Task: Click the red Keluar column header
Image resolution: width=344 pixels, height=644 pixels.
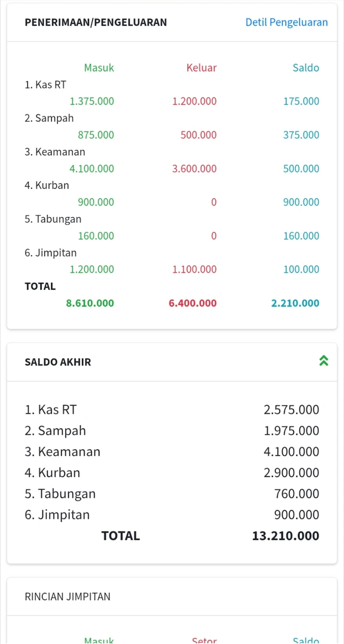Action: (x=201, y=68)
